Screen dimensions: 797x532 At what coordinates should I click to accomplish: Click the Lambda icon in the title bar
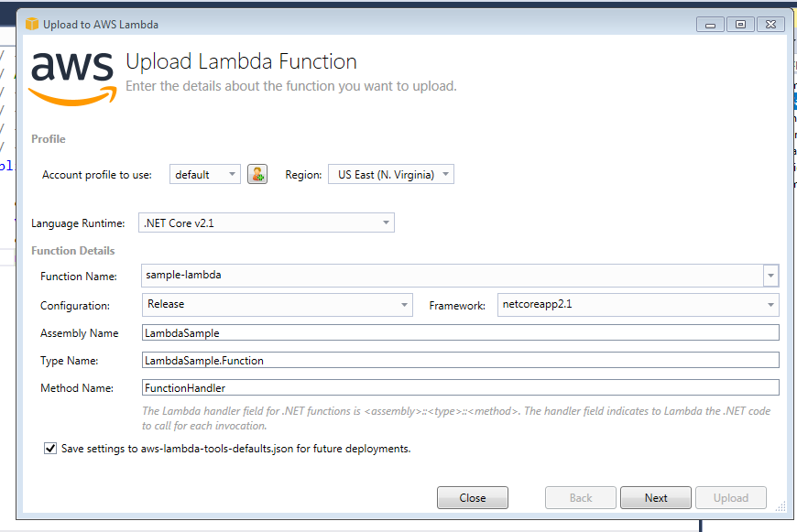pos(33,24)
